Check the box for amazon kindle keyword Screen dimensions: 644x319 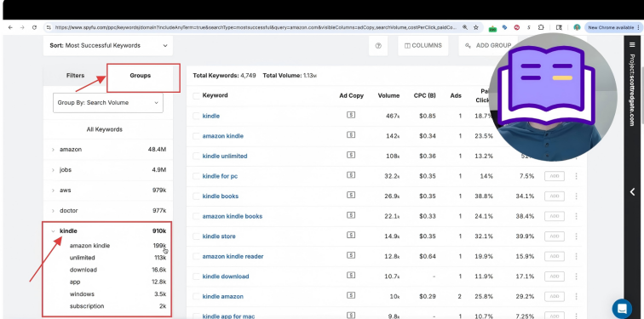click(x=196, y=136)
